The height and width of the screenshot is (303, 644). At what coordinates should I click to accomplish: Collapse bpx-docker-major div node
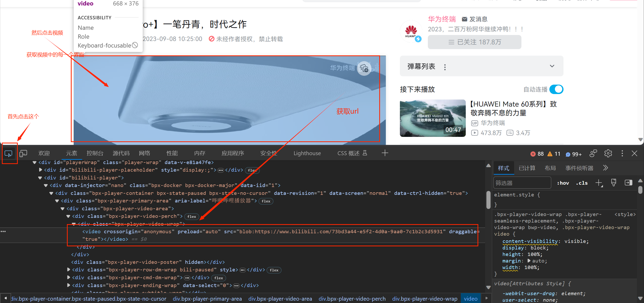click(x=46, y=185)
